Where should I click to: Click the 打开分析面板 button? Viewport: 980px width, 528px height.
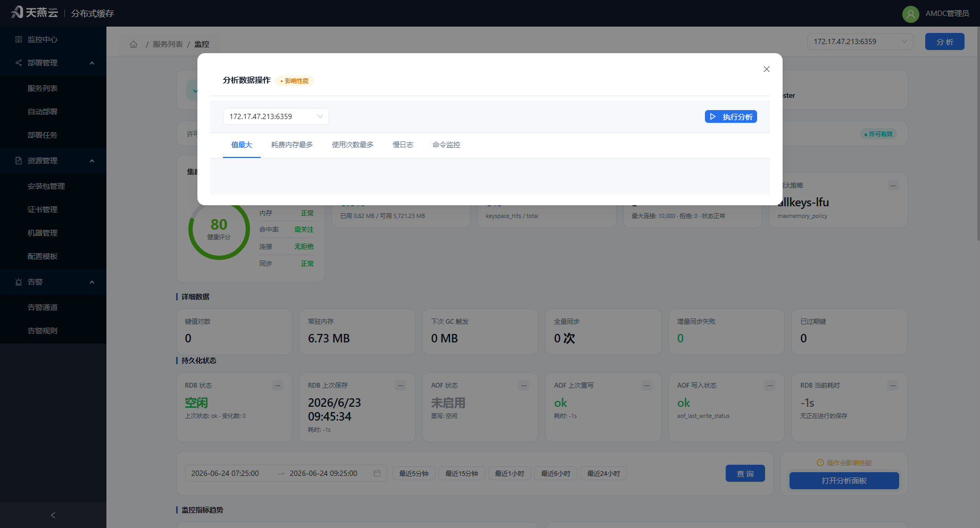click(844, 481)
